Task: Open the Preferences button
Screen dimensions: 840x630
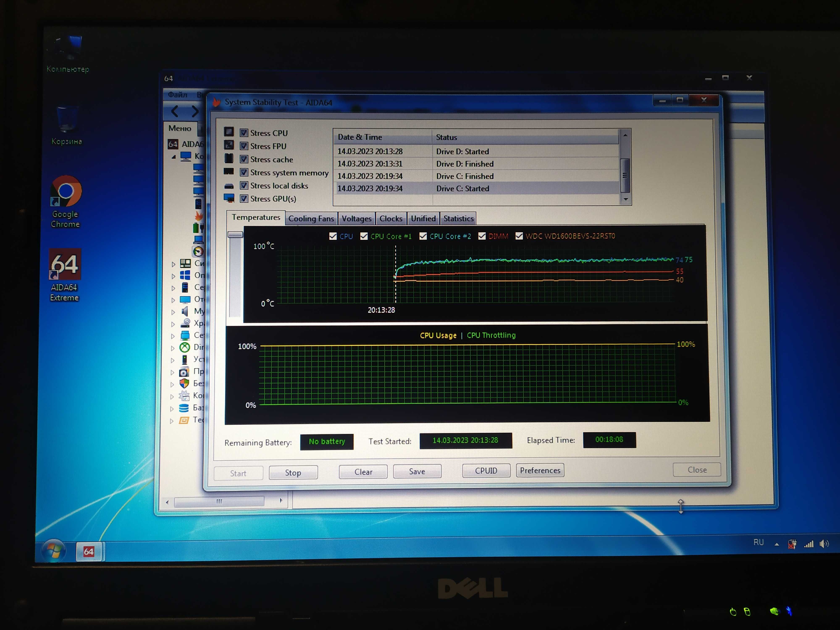Action: click(540, 471)
